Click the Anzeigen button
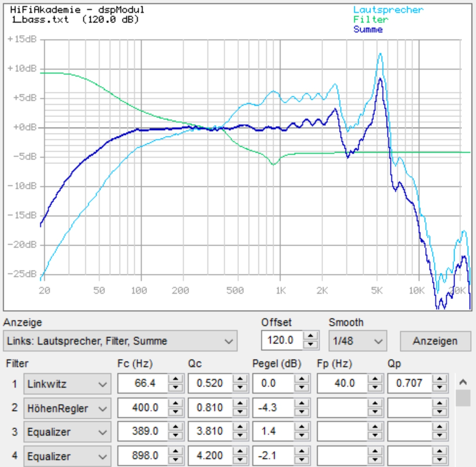This screenshot has width=476, height=467. coord(435,341)
